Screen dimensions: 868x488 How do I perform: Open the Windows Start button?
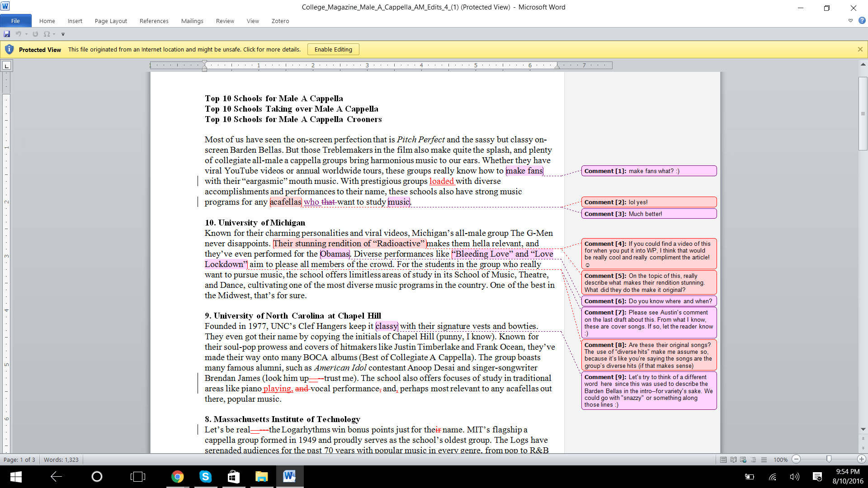16,477
